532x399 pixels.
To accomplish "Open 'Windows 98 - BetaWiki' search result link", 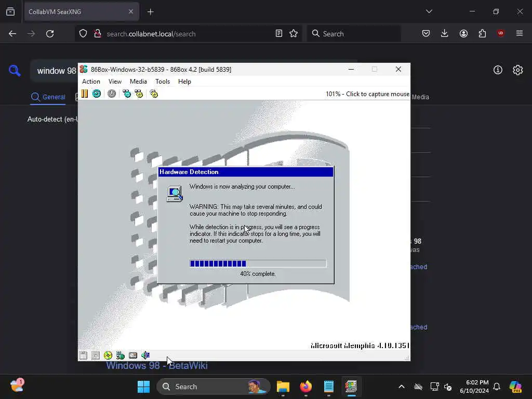I will click(x=157, y=366).
